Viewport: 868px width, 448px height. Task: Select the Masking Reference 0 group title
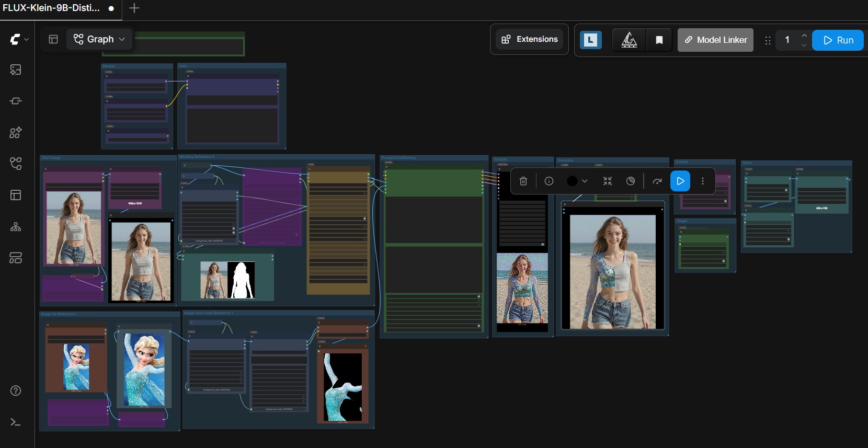197,157
